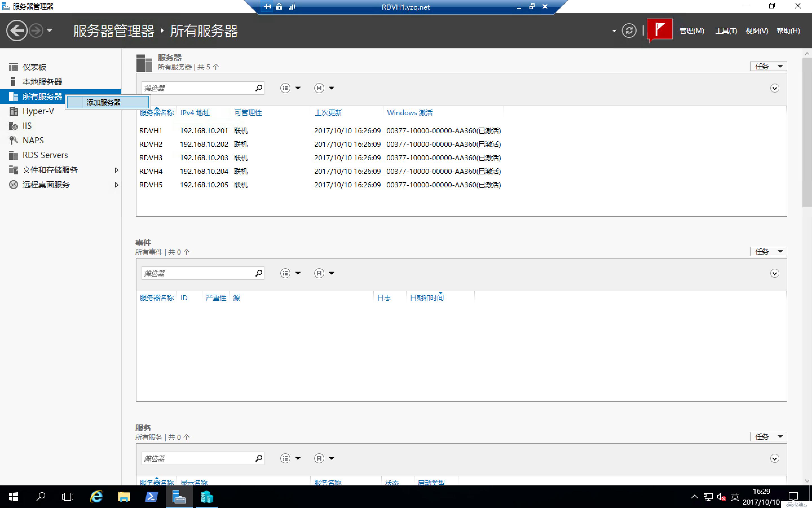Click the muted volume tray icon
This screenshot has width=812, height=508.
coord(721,497)
